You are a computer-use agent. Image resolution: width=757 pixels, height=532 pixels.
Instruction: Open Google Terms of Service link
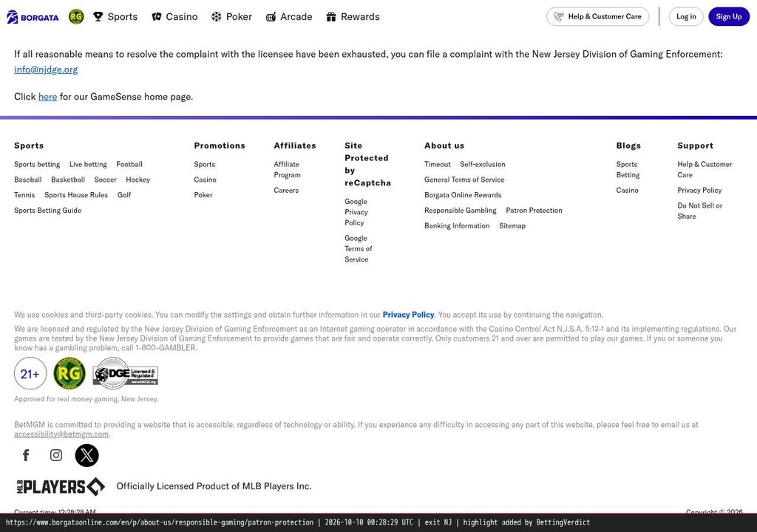click(x=359, y=248)
